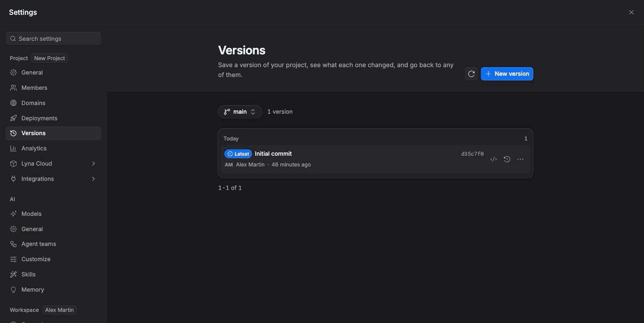View code for Initial commit version
The height and width of the screenshot is (323, 644).
pos(494,159)
